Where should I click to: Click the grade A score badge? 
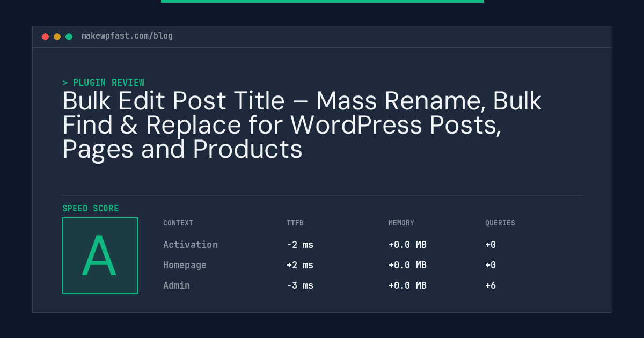coord(100,255)
